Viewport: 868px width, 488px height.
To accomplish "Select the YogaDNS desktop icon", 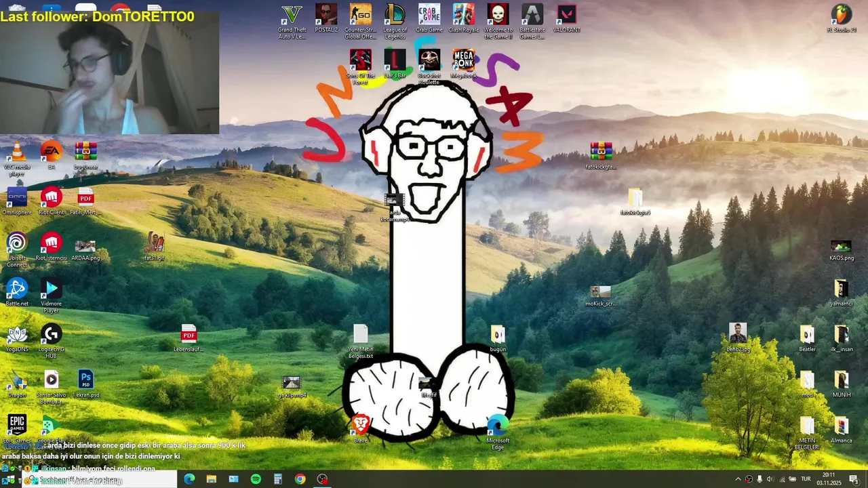I will pos(17,338).
